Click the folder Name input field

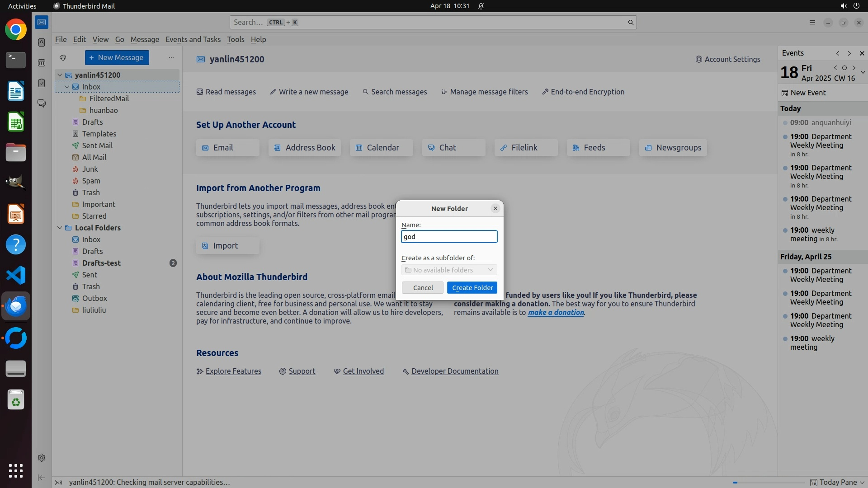tap(449, 237)
